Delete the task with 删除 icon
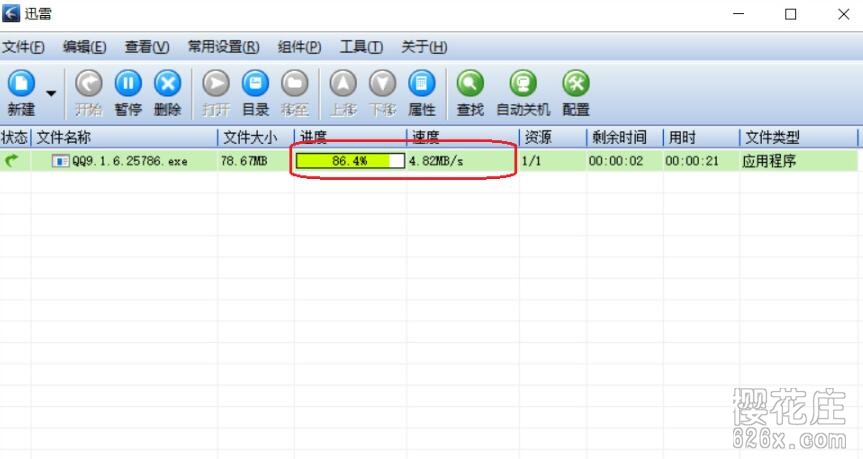Screen dimensions: 863x459 [167, 84]
